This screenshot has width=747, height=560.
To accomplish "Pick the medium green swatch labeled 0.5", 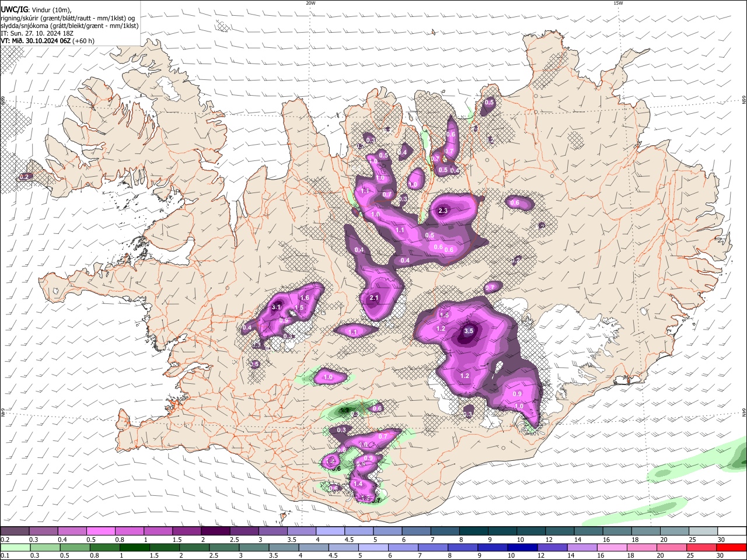I will click(x=75, y=547).
